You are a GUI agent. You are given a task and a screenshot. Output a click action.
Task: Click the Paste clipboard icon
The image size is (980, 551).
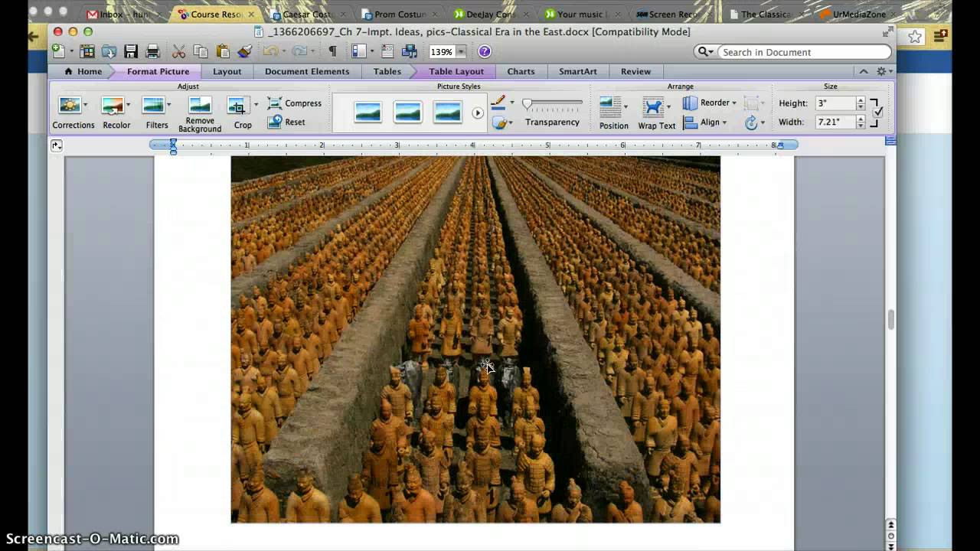click(223, 51)
